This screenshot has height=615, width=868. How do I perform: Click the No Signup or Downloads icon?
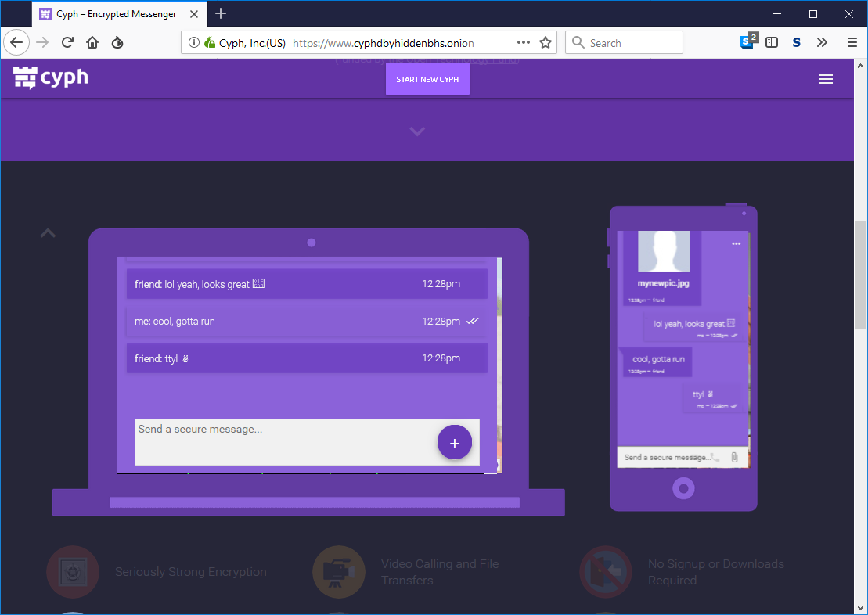pos(606,572)
